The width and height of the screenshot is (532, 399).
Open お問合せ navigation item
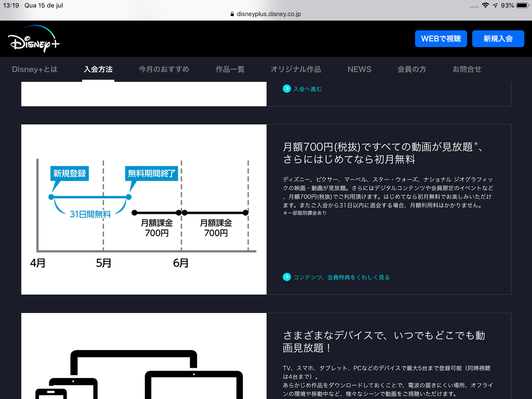467,69
